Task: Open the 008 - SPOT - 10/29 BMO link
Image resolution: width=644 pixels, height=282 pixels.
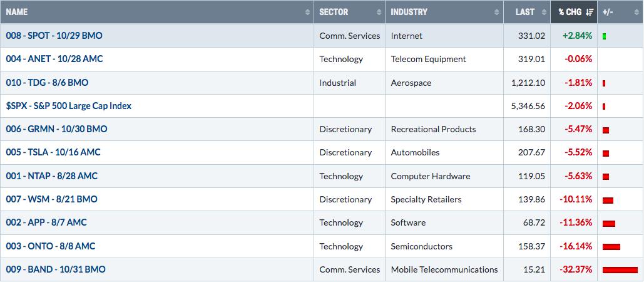Action: 54,36
